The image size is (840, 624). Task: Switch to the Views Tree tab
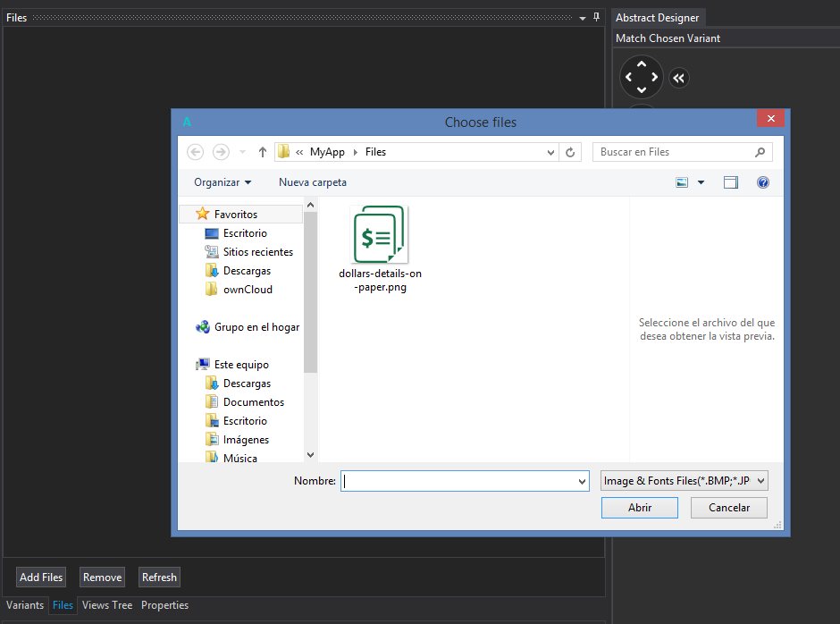pos(107,605)
